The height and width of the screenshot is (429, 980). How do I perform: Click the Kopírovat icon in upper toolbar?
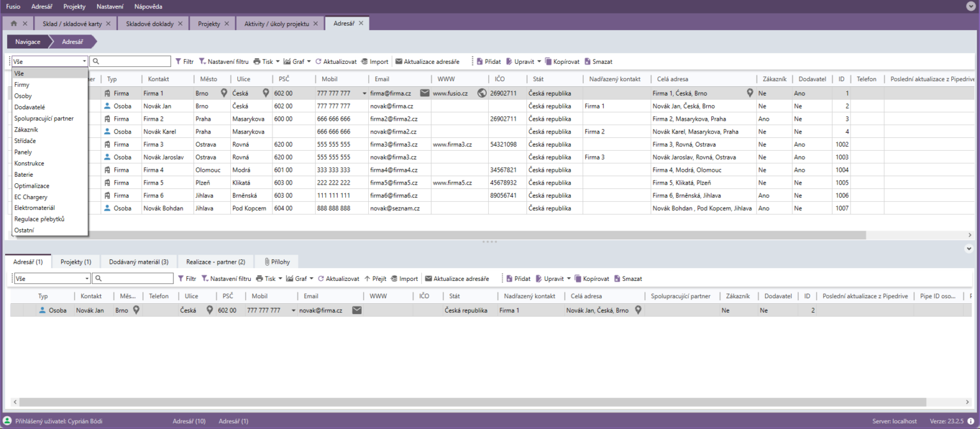coord(548,62)
